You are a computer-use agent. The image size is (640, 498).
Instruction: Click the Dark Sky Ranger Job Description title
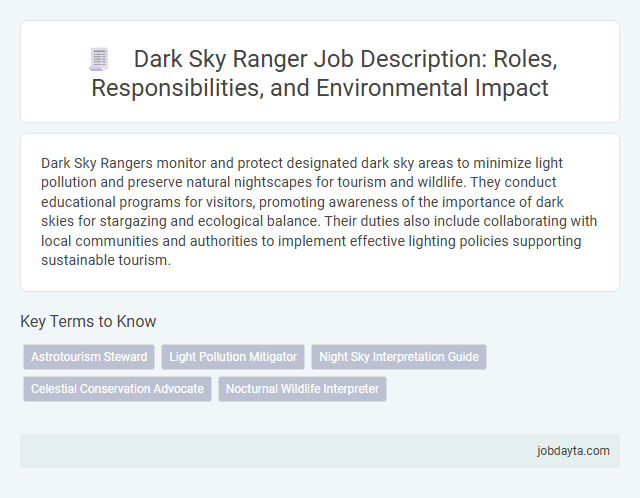(324, 73)
